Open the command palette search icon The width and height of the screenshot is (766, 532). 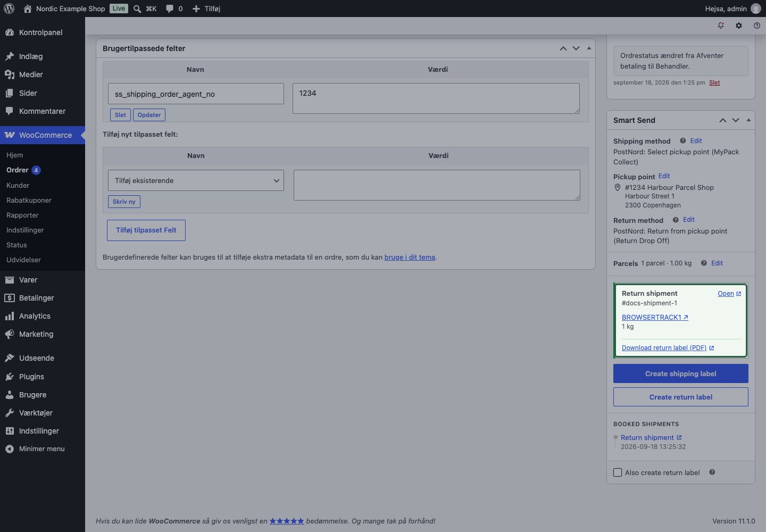pos(137,9)
